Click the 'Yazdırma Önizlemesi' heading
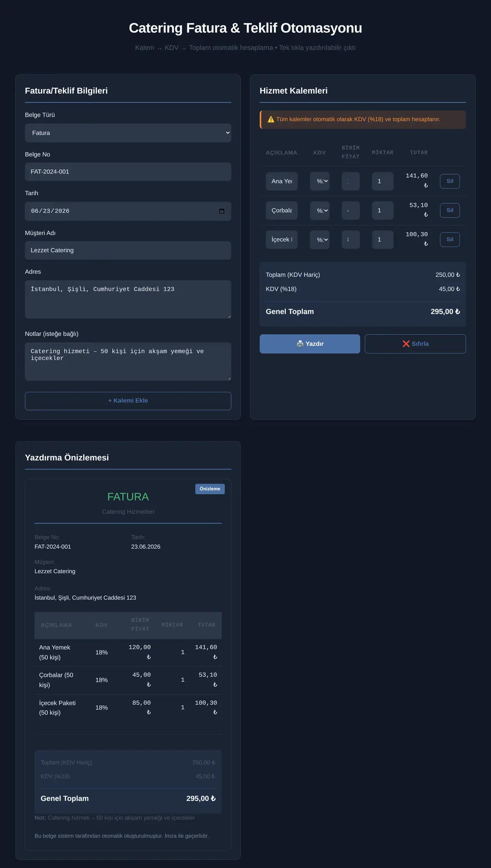Screen dimensions: 491x868 (x=67, y=458)
